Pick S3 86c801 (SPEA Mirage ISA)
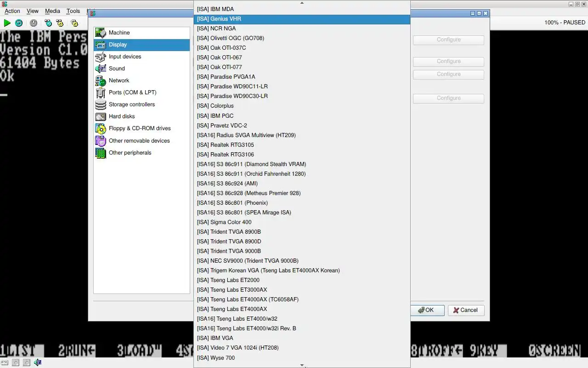588x368 pixels. click(302, 213)
